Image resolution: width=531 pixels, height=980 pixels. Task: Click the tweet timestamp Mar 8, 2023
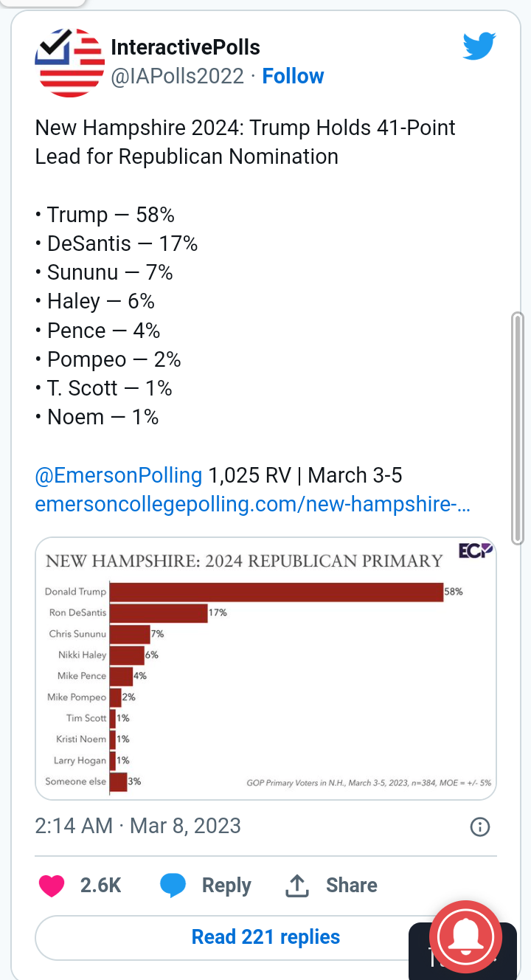[x=138, y=825]
